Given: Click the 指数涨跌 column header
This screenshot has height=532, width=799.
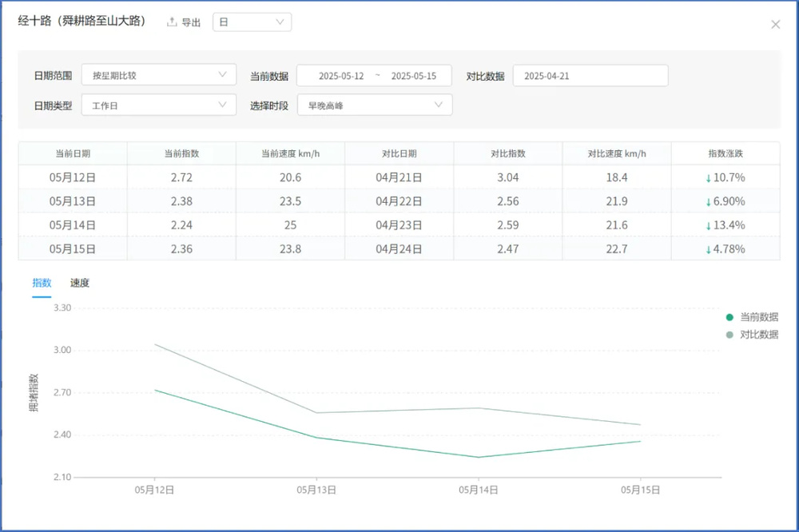Looking at the screenshot, I should pyautogui.click(x=725, y=153).
